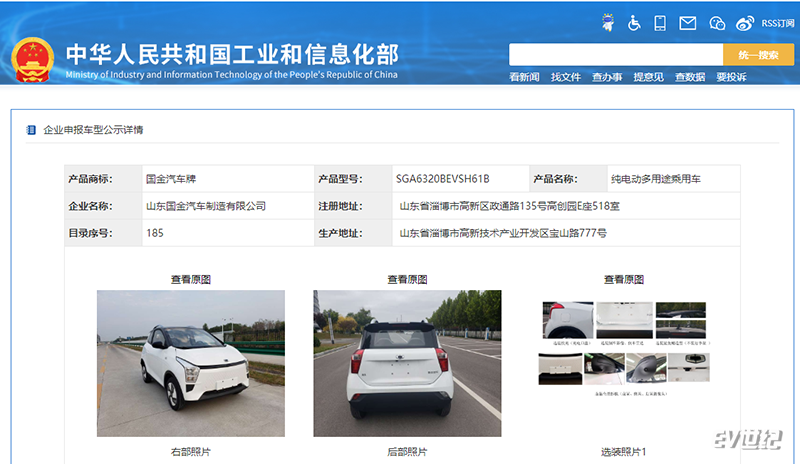
Task: Select the 山东国金汽车制造有限公司 company name
Action: click(206, 206)
